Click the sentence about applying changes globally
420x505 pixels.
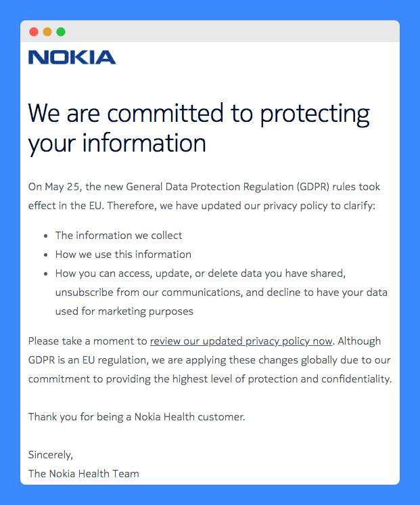coord(209,359)
